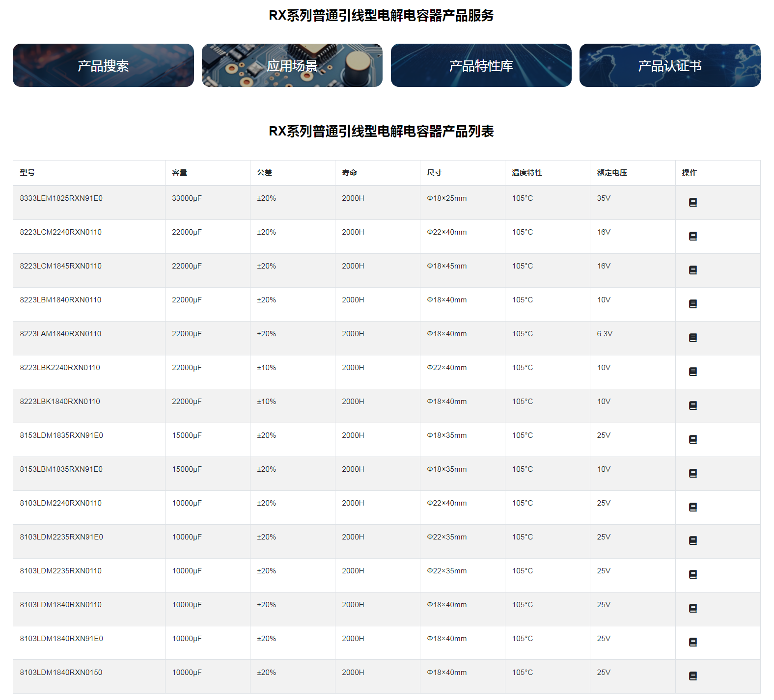This screenshot has height=700, width=774.
Task: Click the 容量 column header
Action: [x=180, y=173]
